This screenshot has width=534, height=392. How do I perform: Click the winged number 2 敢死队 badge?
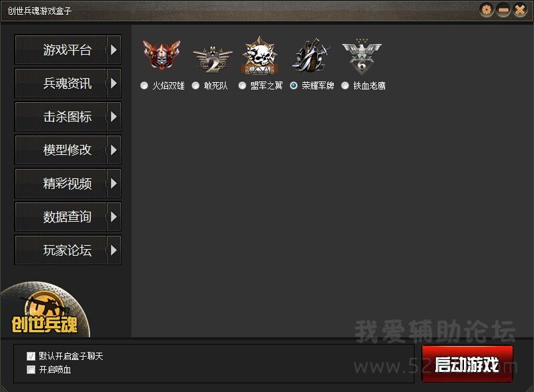click(x=212, y=59)
